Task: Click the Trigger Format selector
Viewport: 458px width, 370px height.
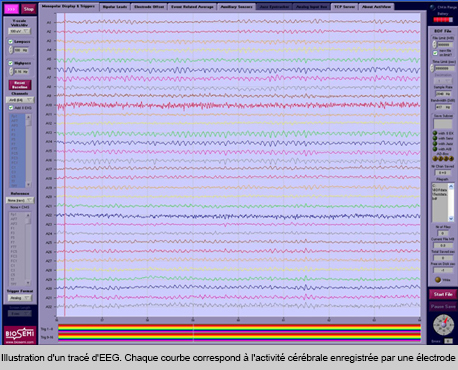Action: [x=19, y=298]
